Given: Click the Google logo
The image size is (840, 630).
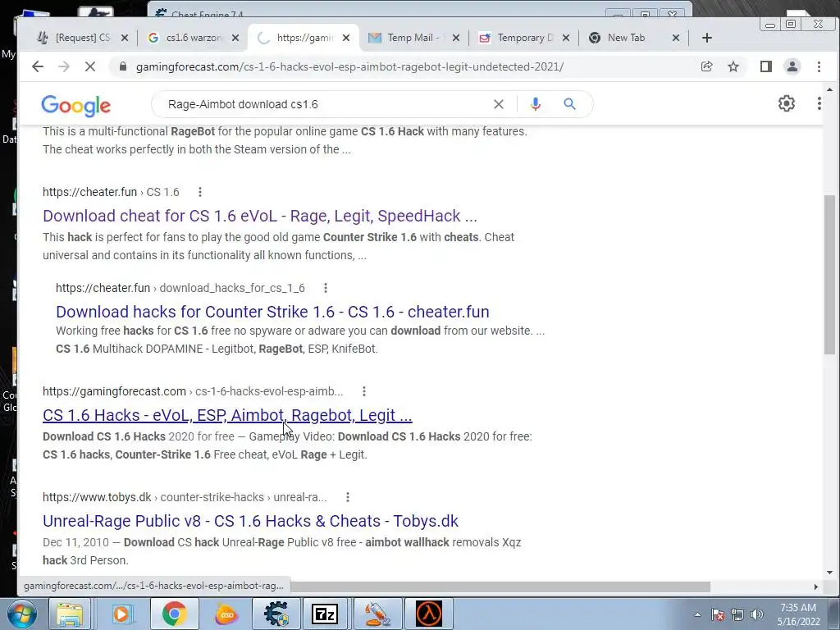Looking at the screenshot, I should coord(76,106).
